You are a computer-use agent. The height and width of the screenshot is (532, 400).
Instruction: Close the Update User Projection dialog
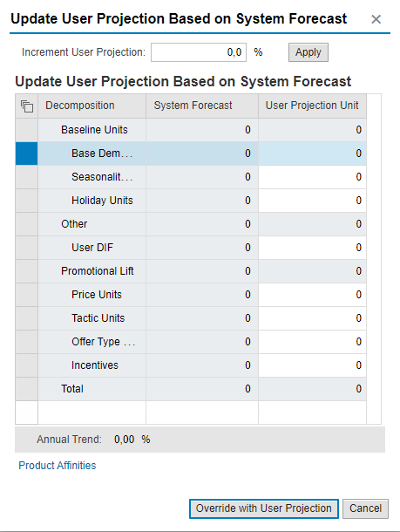(x=376, y=19)
